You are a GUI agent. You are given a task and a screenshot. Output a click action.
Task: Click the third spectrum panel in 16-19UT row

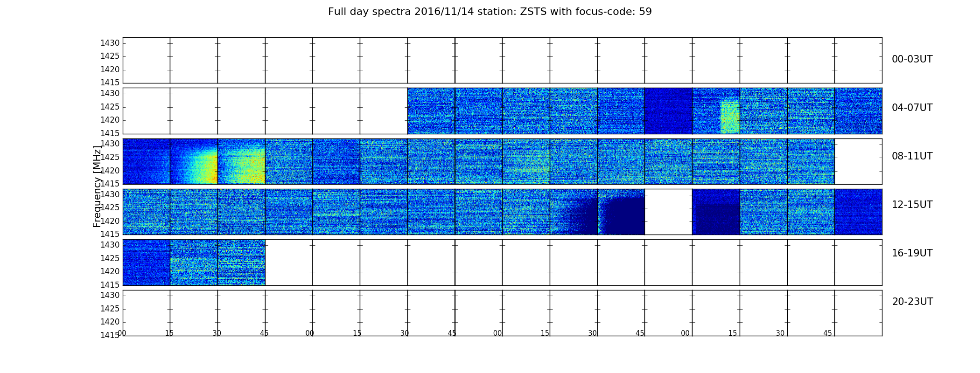[241, 262]
